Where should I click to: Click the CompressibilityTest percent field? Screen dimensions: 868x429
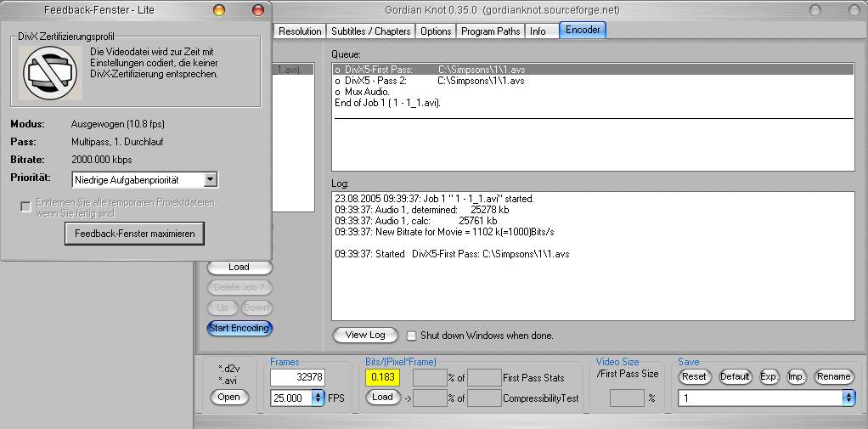(430, 398)
